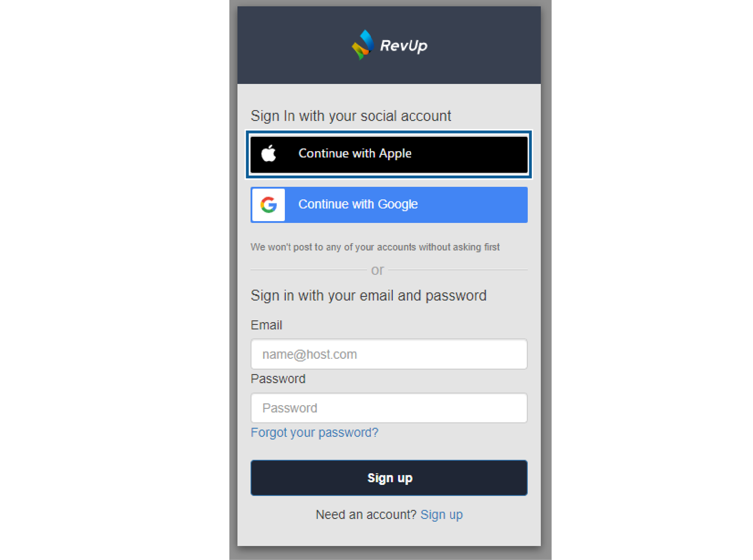The height and width of the screenshot is (560, 753).
Task: Select the Continue with Apple button label
Action: 355,153
